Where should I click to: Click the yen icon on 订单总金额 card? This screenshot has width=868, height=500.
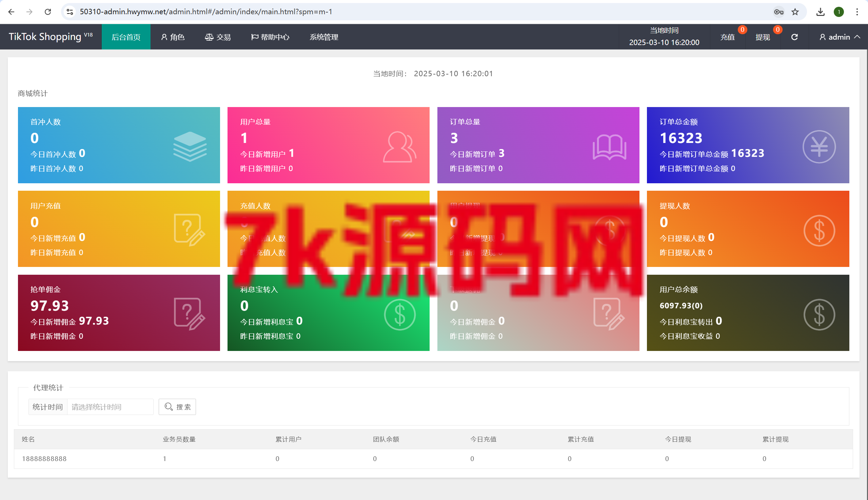(x=819, y=147)
